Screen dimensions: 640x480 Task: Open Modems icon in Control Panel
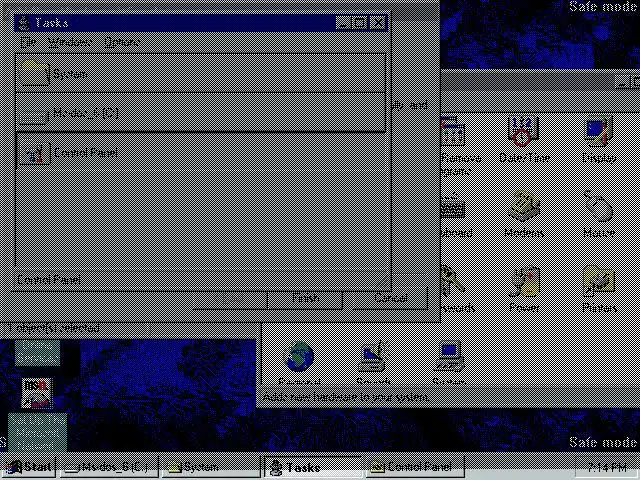(524, 206)
